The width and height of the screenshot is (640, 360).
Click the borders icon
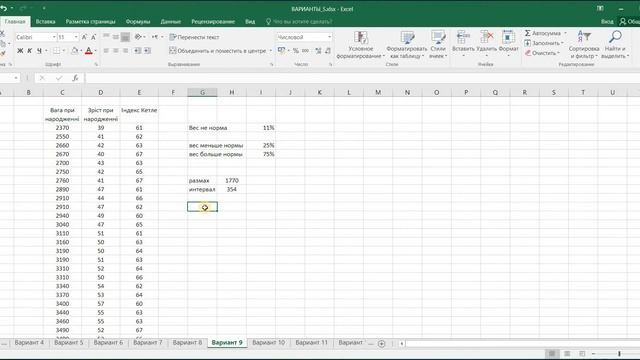click(x=56, y=51)
